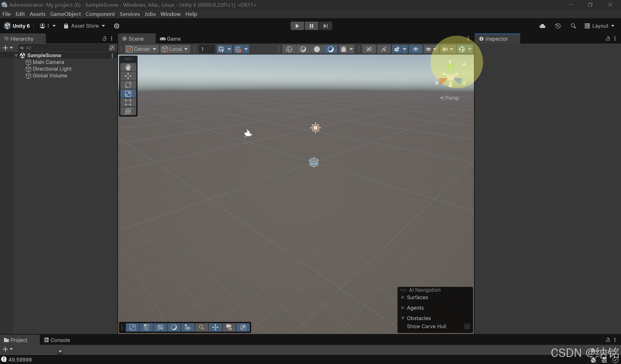Select the Hand tool in the Scene toolbar
621x364 pixels.
pos(128,67)
